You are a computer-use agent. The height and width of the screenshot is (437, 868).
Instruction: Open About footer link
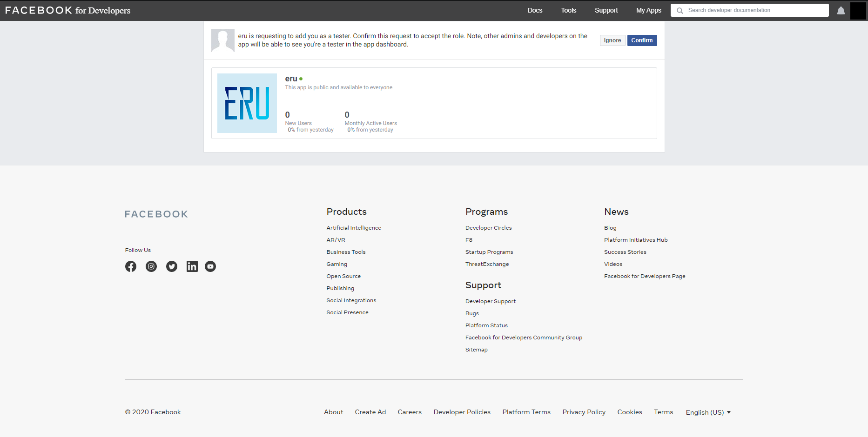(333, 412)
